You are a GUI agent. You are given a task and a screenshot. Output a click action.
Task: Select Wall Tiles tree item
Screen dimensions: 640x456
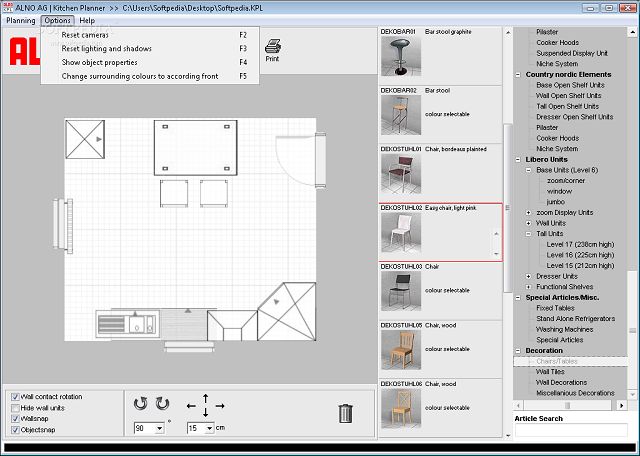550,372
